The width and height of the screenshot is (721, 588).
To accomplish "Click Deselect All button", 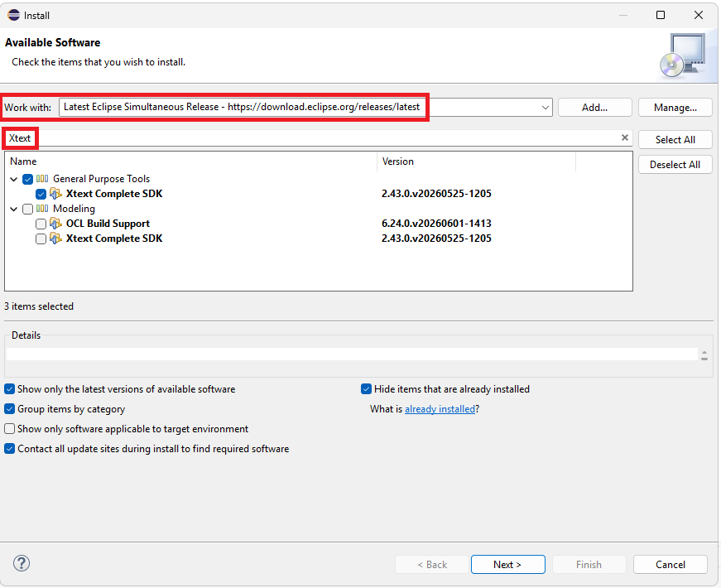I will point(675,165).
